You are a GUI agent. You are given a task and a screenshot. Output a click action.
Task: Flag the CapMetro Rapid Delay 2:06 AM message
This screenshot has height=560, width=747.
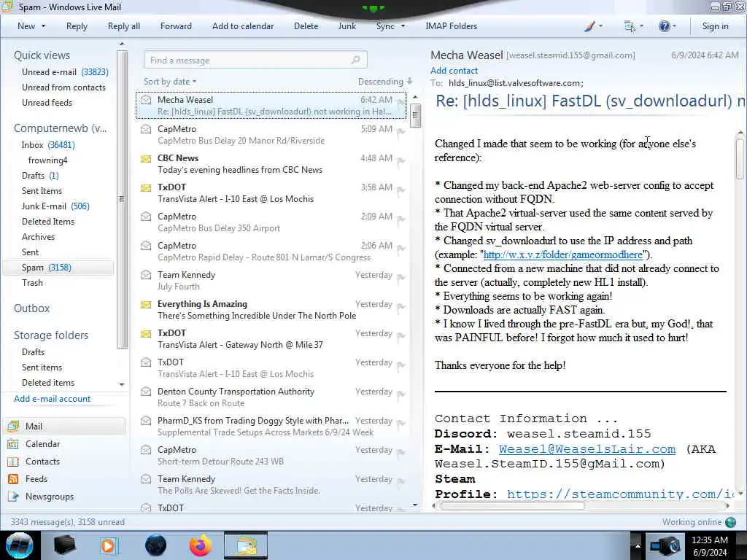tap(401, 248)
